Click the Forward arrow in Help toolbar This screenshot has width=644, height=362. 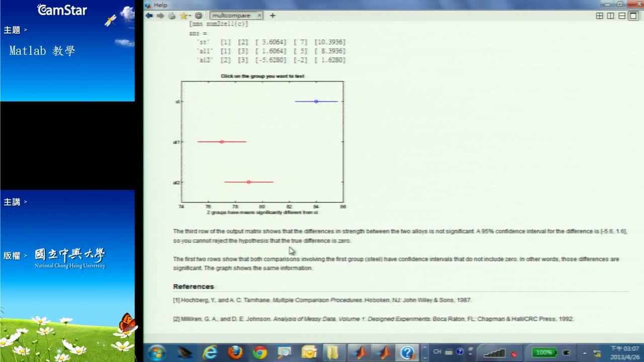coord(160,16)
